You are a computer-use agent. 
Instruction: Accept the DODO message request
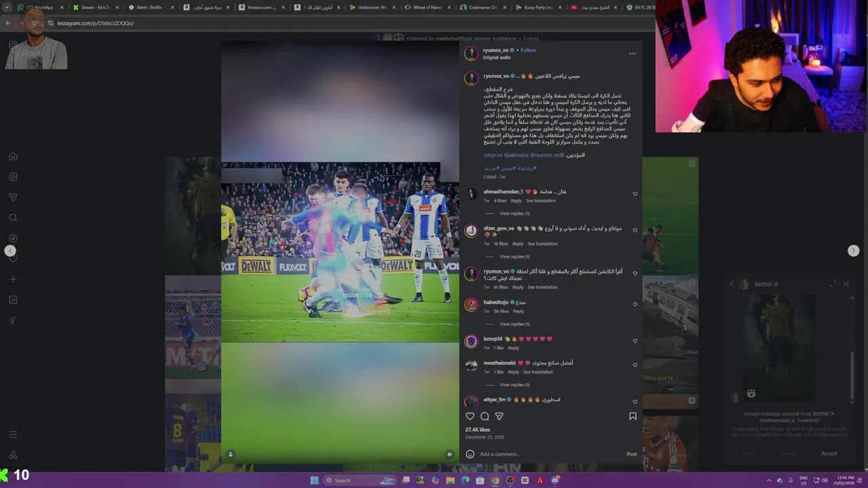tap(829, 453)
